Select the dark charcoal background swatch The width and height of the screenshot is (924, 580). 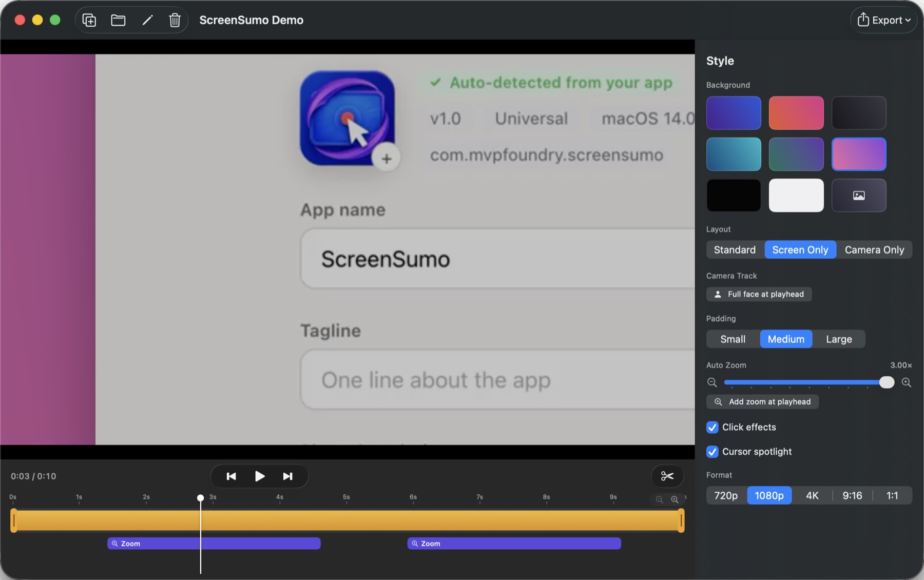[859, 113]
